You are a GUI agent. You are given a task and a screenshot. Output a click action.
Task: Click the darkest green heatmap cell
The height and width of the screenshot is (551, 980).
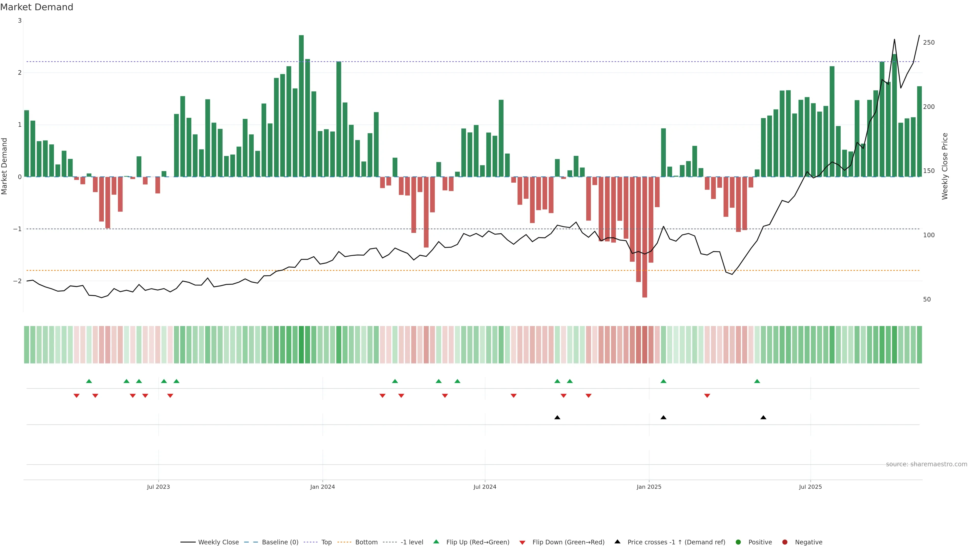point(301,345)
